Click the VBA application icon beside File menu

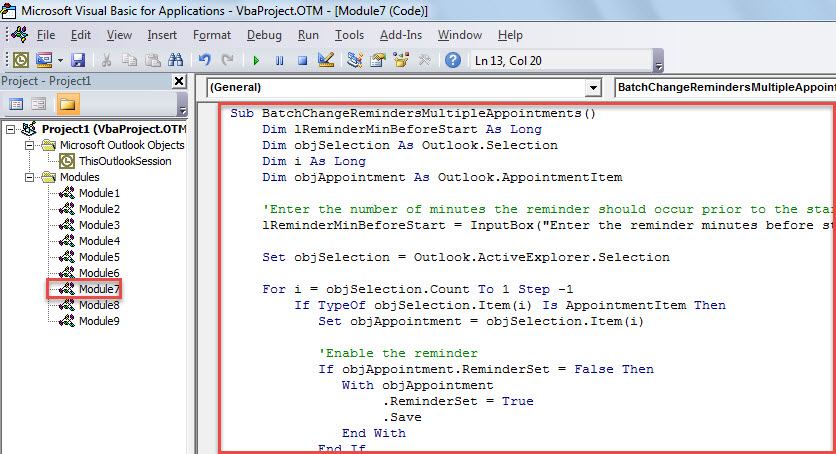(20, 35)
